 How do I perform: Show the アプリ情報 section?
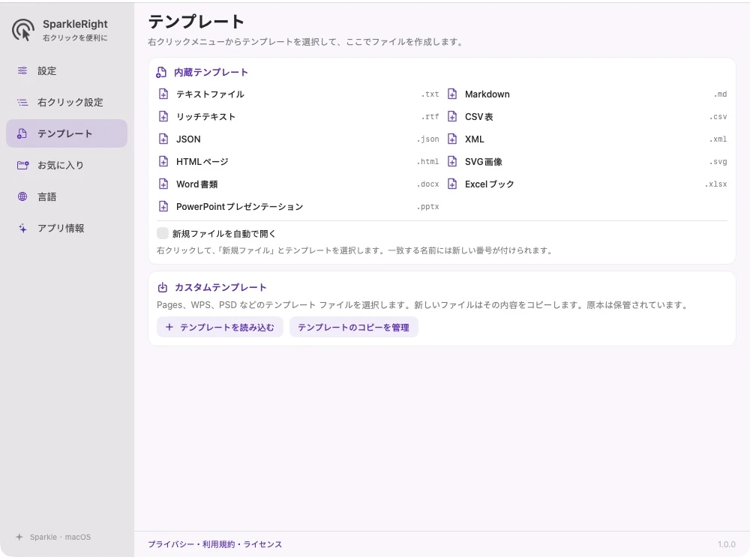pyautogui.click(x=67, y=228)
